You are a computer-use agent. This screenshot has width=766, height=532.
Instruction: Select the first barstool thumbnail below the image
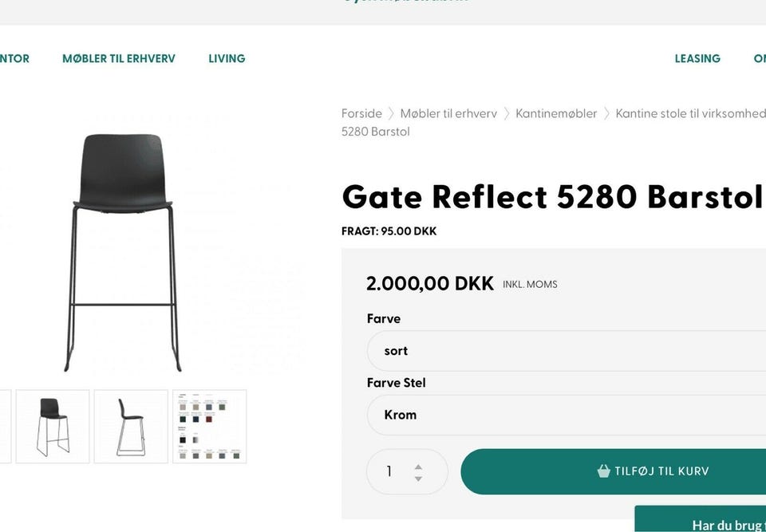click(x=53, y=426)
